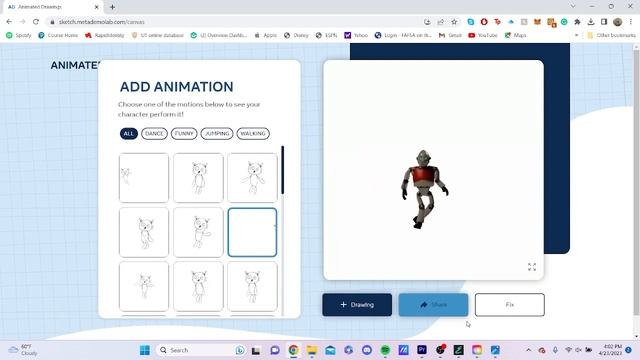Image resolution: width=640 pixels, height=360 pixels.
Task: Expand the bookmarks bar overflow chevron
Action: [576, 36]
